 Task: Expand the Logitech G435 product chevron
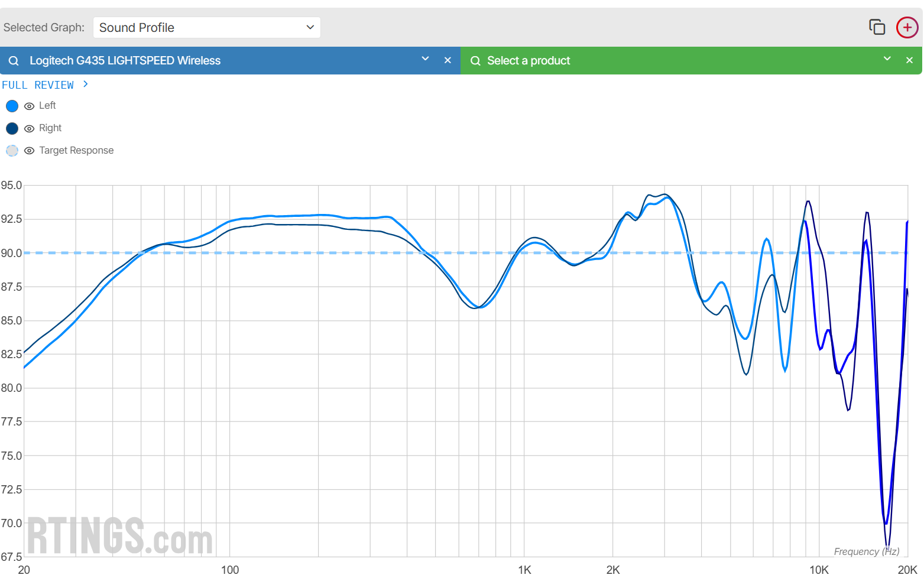pos(425,59)
